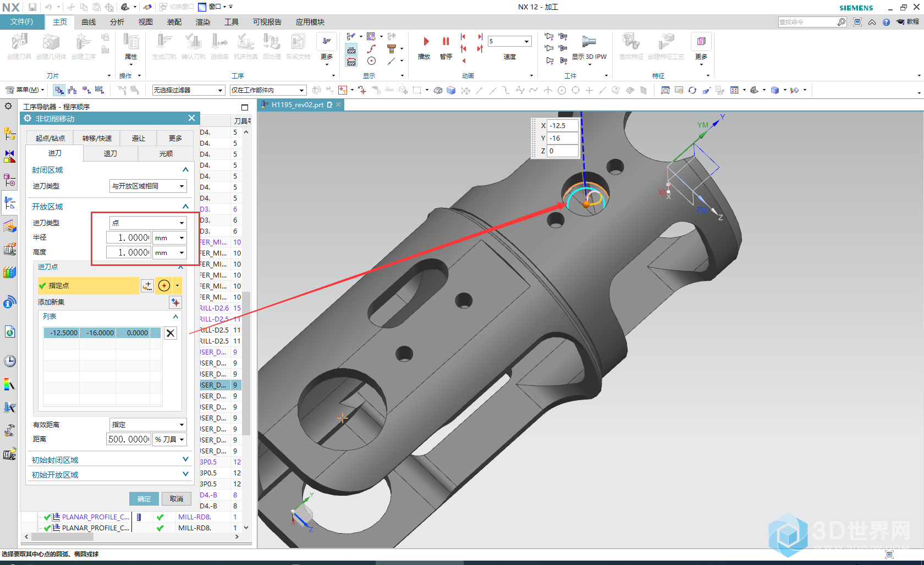This screenshot has height=565, width=924.
Task: Click the 添加新集 add new set icon
Action: pyautogui.click(x=175, y=302)
